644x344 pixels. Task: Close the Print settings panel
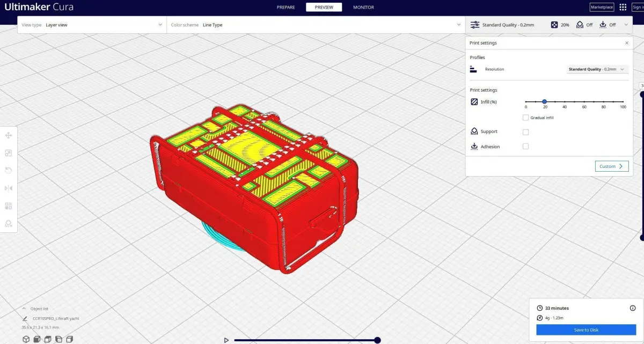627,43
